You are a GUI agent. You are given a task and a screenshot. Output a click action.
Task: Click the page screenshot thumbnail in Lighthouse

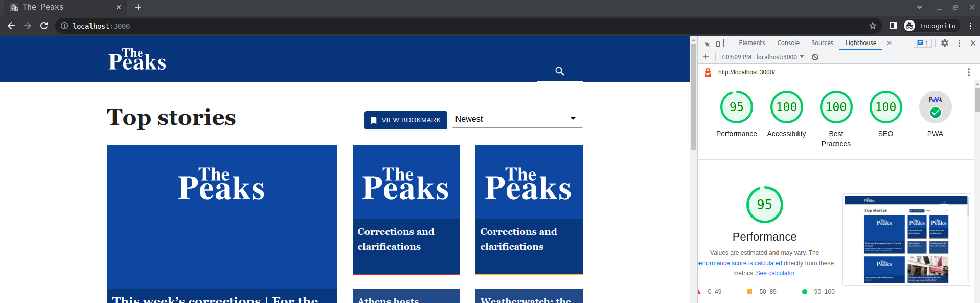(x=905, y=240)
